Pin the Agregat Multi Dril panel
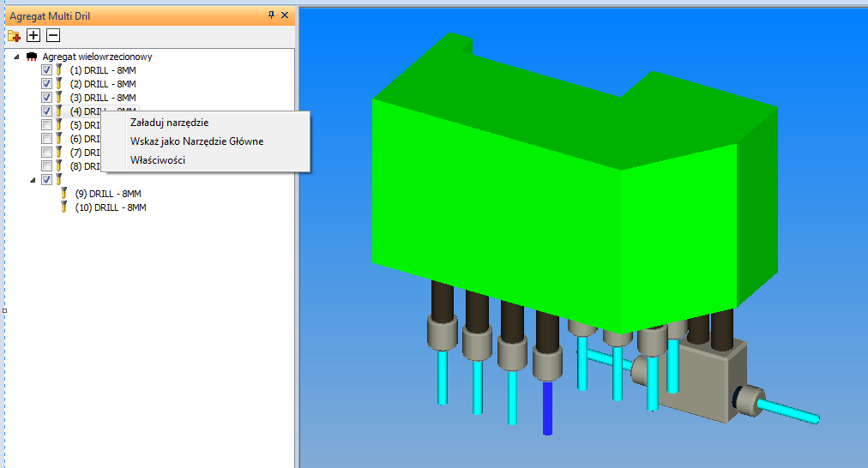The width and height of the screenshot is (868, 468). pos(272,15)
